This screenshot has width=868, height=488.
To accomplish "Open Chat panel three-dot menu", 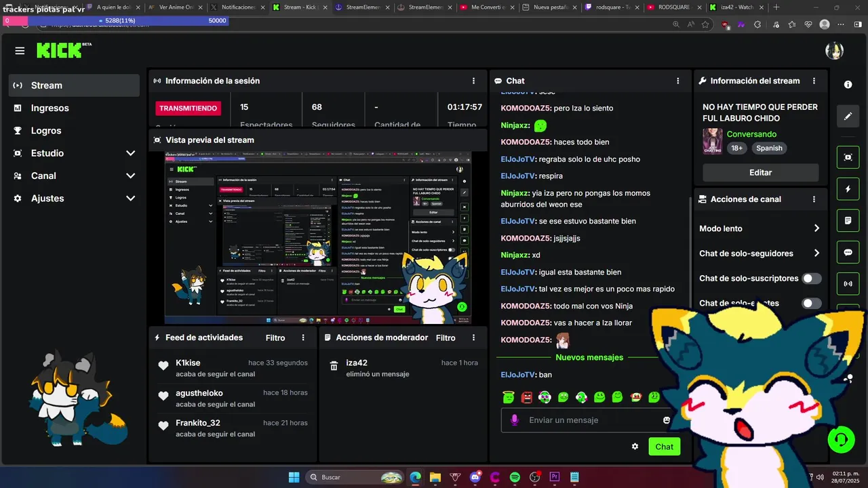I will [x=677, y=81].
